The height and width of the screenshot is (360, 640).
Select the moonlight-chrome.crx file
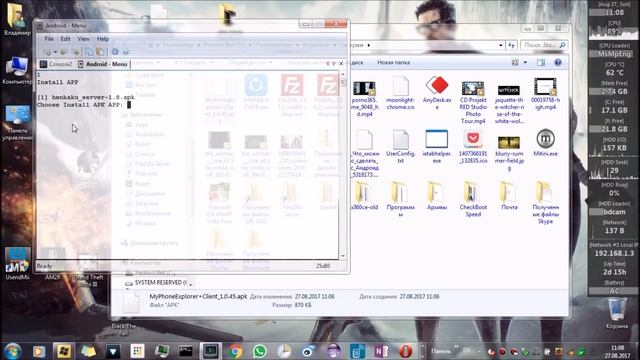(x=400, y=92)
